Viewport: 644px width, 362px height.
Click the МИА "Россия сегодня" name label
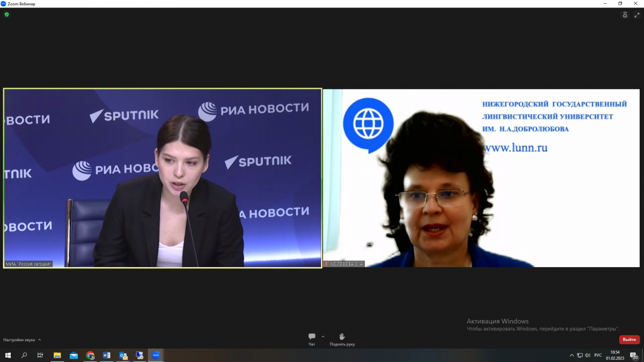coord(28,264)
